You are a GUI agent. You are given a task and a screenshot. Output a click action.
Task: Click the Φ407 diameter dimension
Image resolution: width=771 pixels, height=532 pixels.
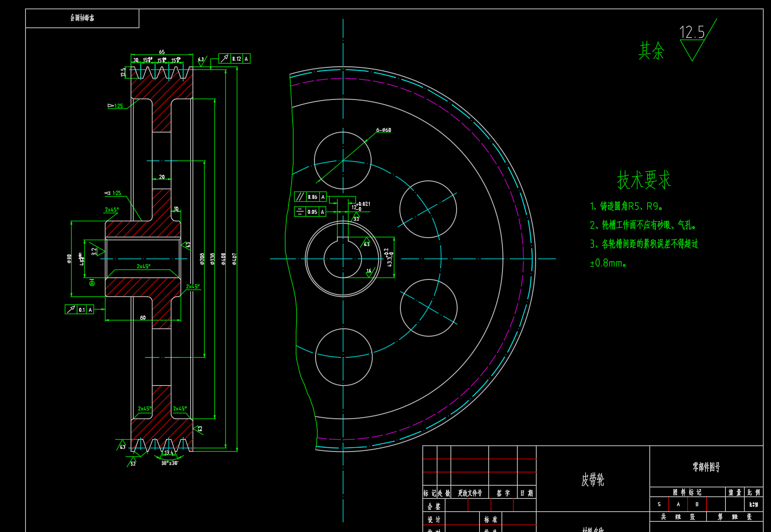234,258
